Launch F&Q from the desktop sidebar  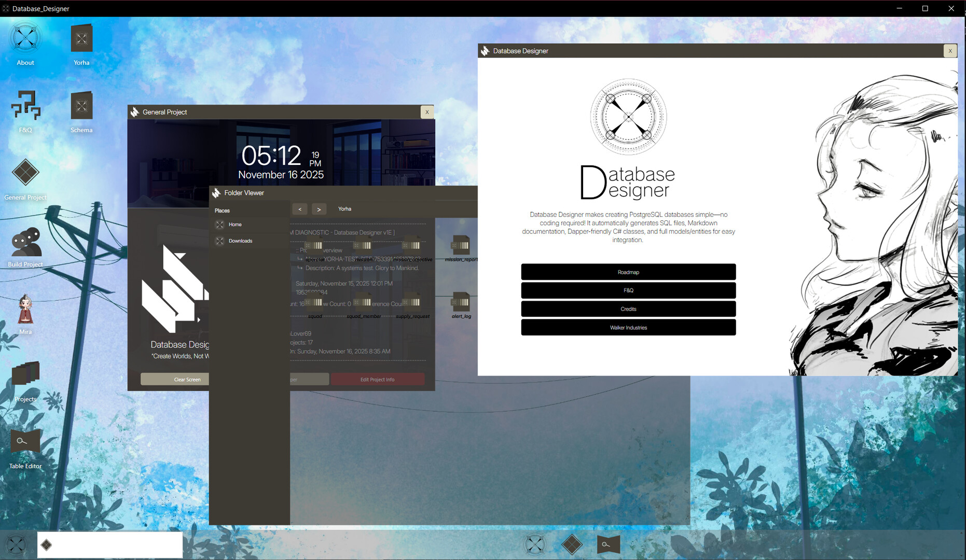[x=25, y=106]
